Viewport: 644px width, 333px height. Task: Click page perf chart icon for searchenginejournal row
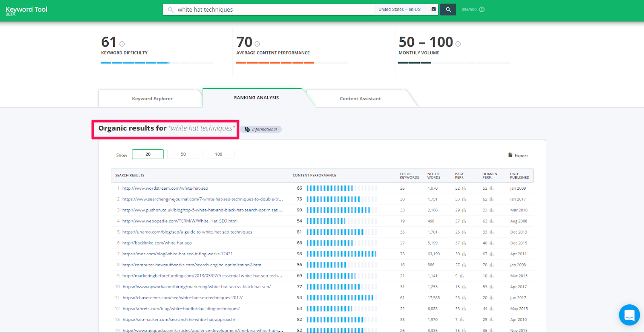point(464,199)
